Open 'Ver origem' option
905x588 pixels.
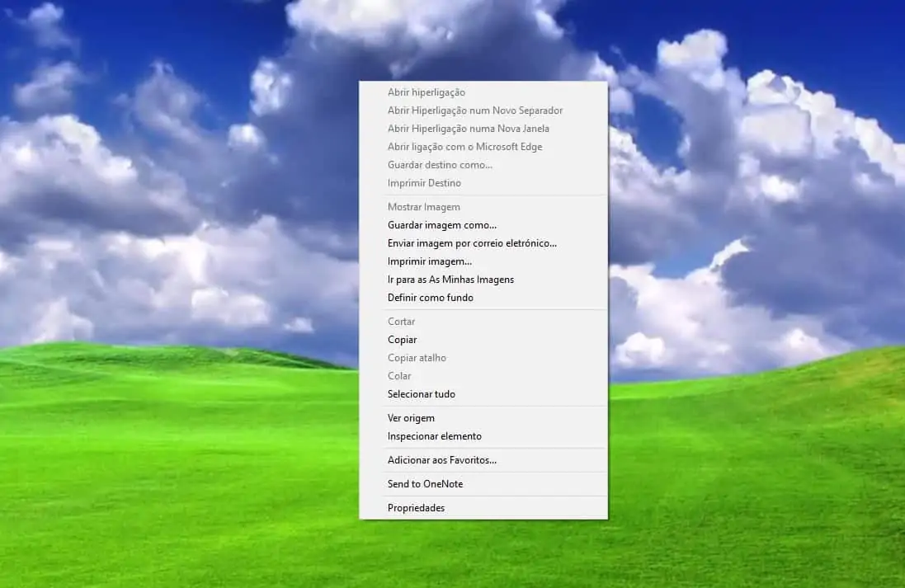(483, 418)
